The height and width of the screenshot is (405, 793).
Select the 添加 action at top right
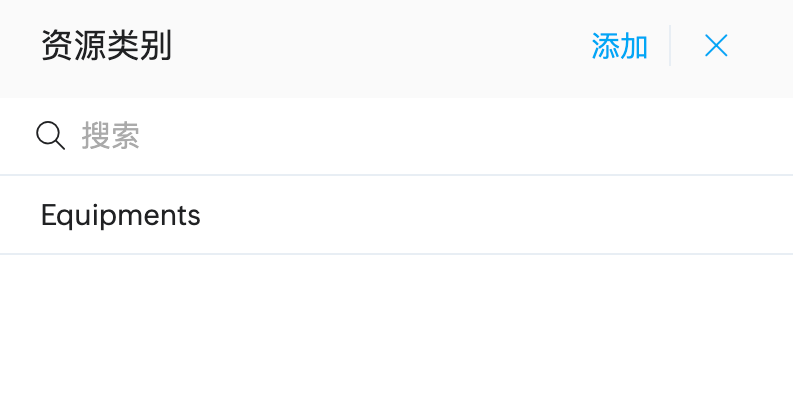point(620,46)
